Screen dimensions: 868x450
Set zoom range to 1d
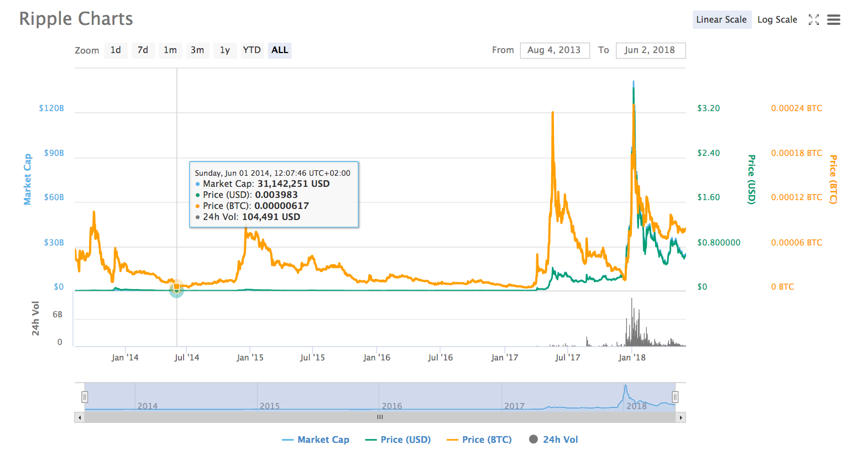116,50
